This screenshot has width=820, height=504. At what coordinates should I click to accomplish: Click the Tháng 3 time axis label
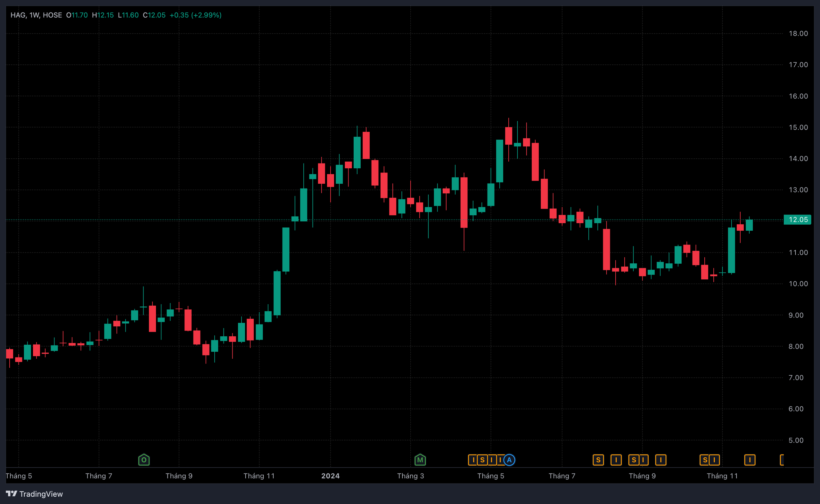coord(410,476)
